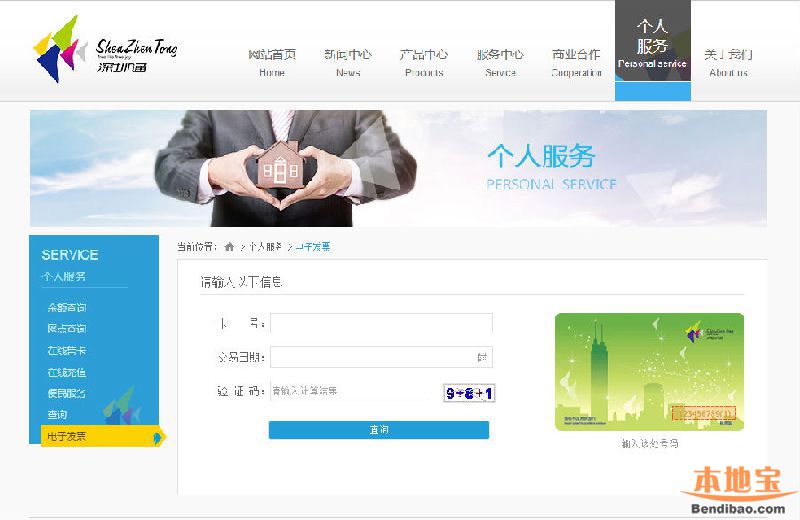Screen dimensions: 800x520
Task: Open 余额查询 in the sidebar
Action: point(67,307)
